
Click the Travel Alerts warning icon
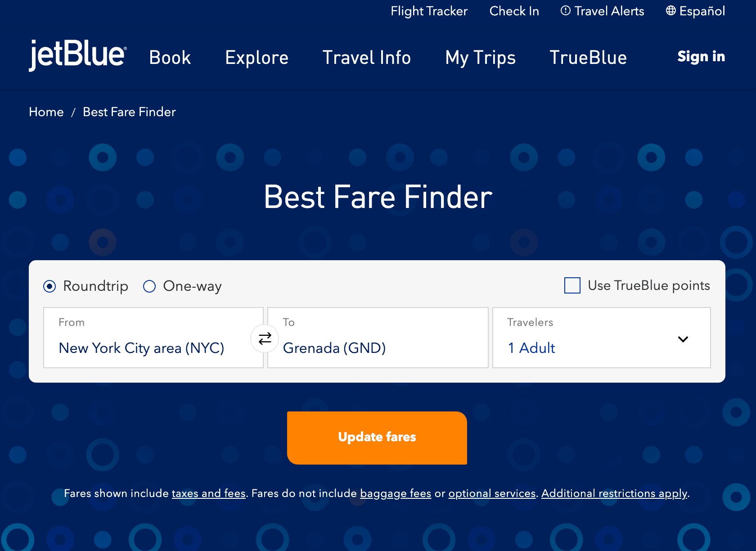click(x=565, y=11)
